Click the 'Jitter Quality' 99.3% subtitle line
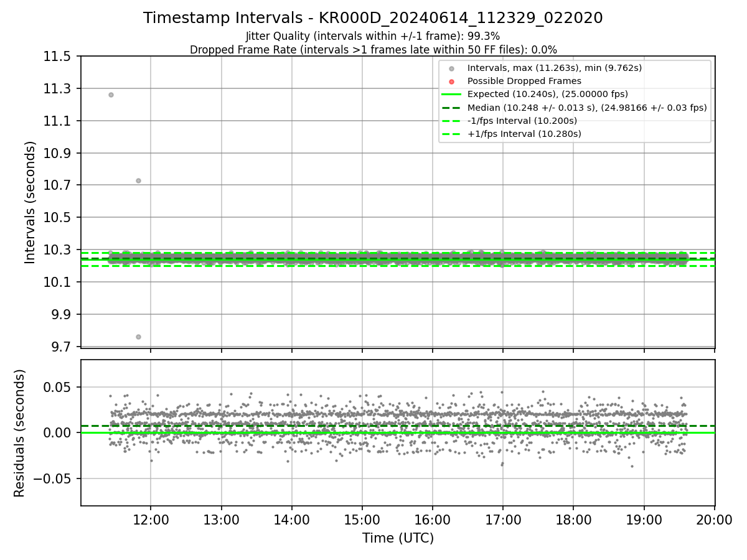The height and width of the screenshot is (560, 747). pos(373,36)
